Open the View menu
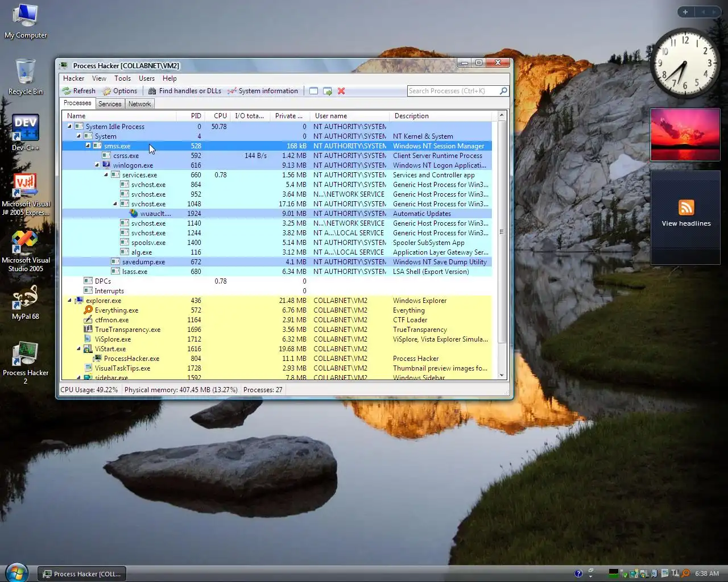728x582 pixels. (x=99, y=78)
